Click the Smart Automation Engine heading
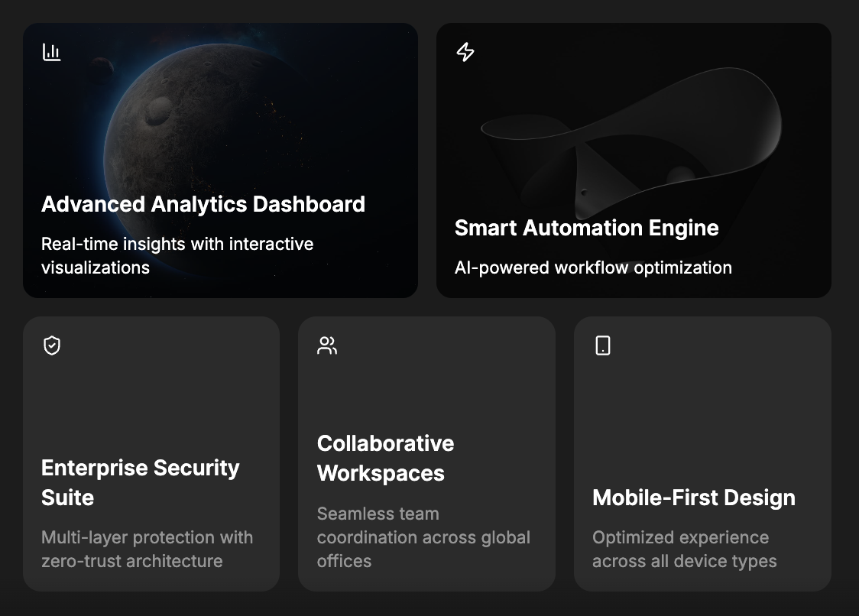 point(586,228)
